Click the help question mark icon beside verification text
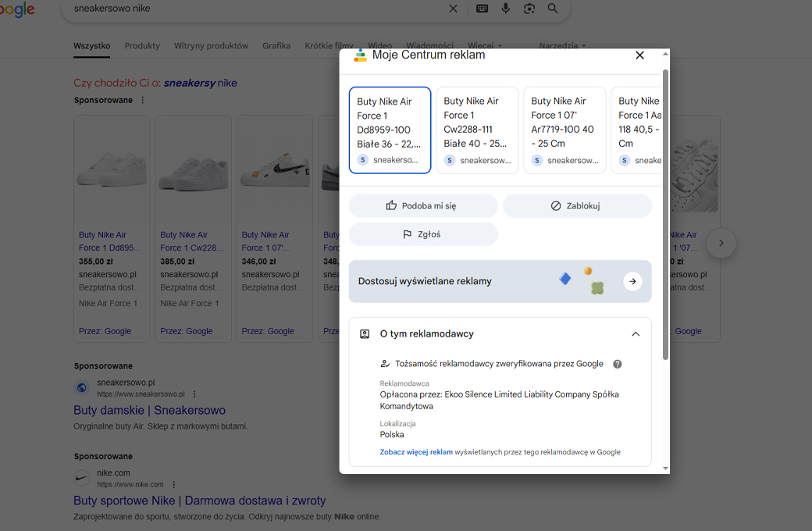The image size is (812, 531). click(618, 364)
